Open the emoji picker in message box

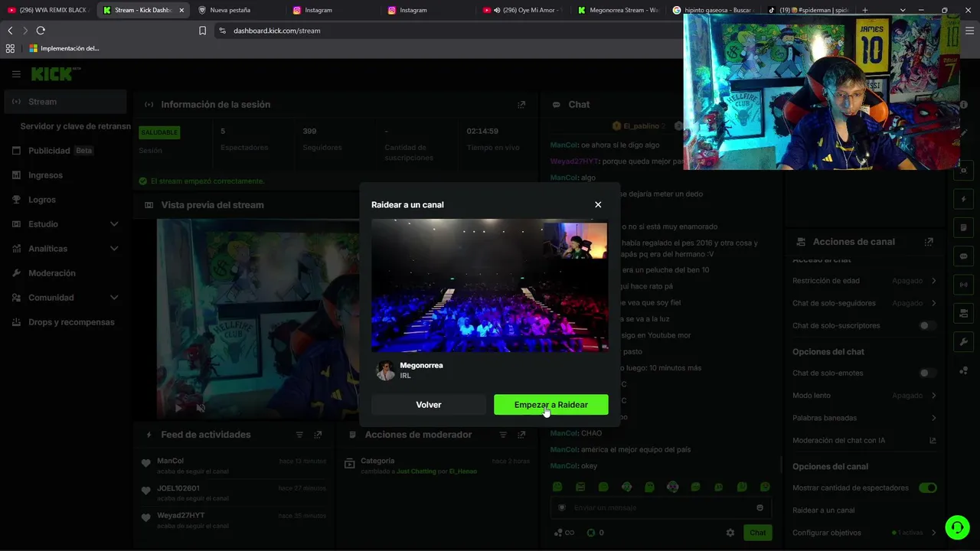[759, 507]
